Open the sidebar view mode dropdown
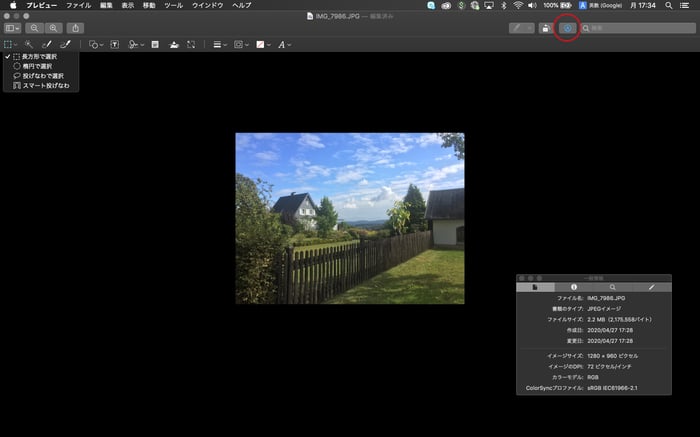The image size is (700, 437). coord(12,28)
